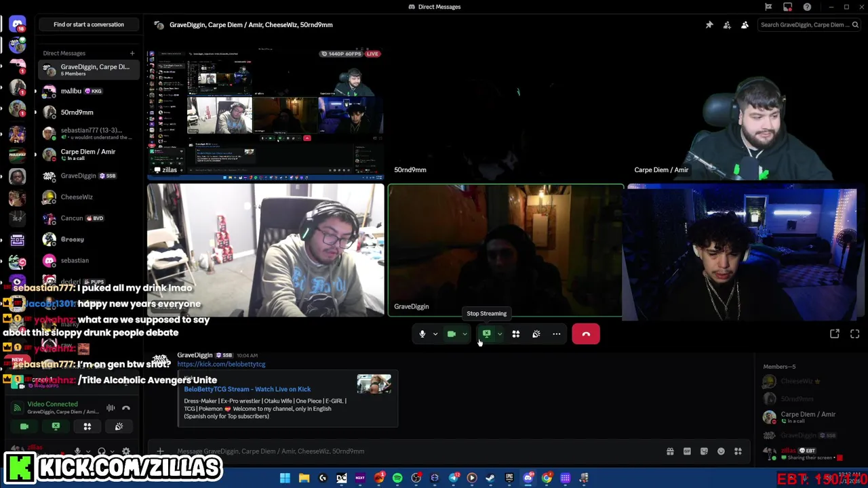868x488 pixels.
Task: Open group DM GraveDiggin, Carpe Diem 5 Members
Action: click(x=89, y=70)
